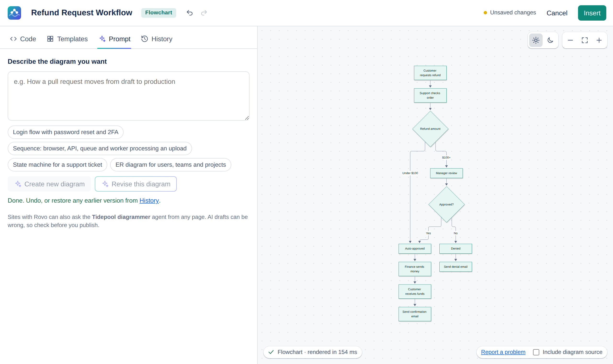Insert the diagram into the page
This screenshot has height=364, width=613.
click(x=592, y=13)
